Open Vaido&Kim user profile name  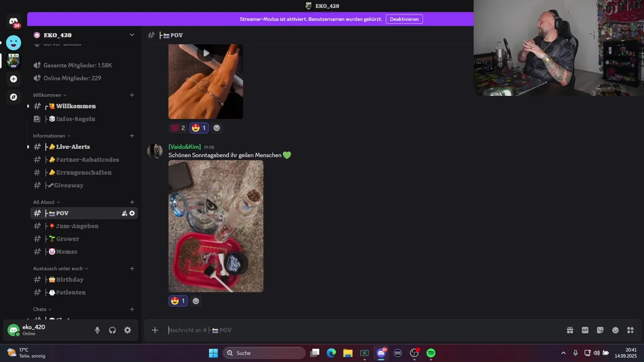click(185, 147)
